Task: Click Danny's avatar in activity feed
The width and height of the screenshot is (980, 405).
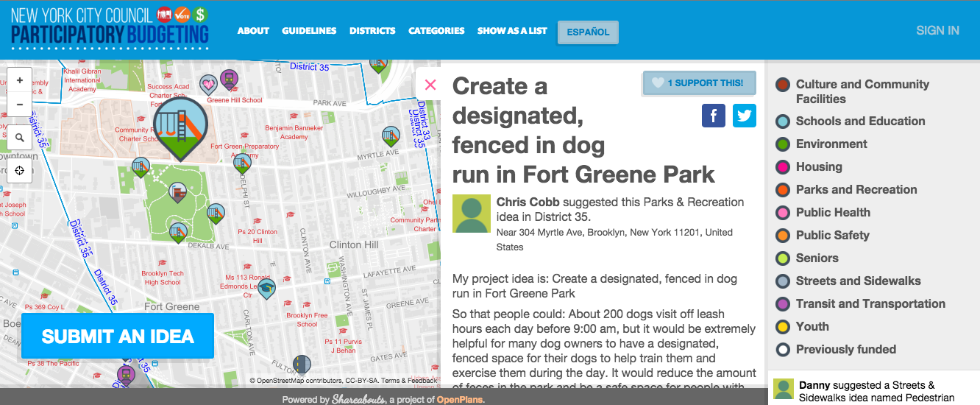Action: tap(784, 390)
